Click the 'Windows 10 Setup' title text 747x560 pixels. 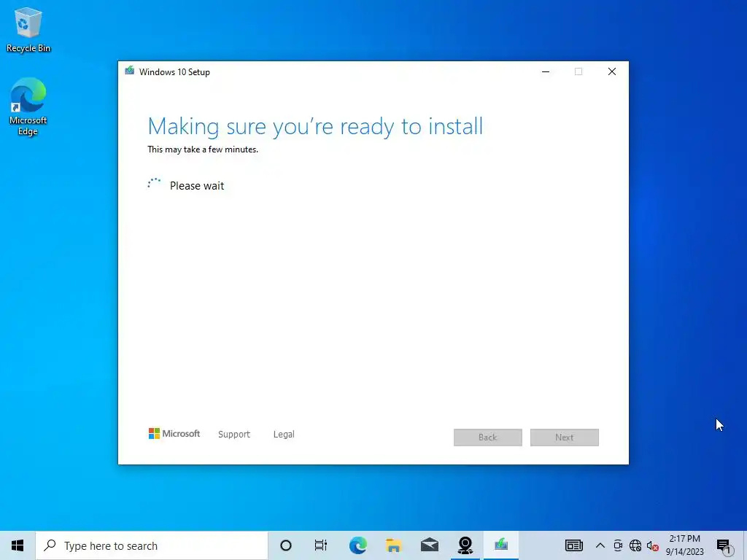(x=174, y=72)
